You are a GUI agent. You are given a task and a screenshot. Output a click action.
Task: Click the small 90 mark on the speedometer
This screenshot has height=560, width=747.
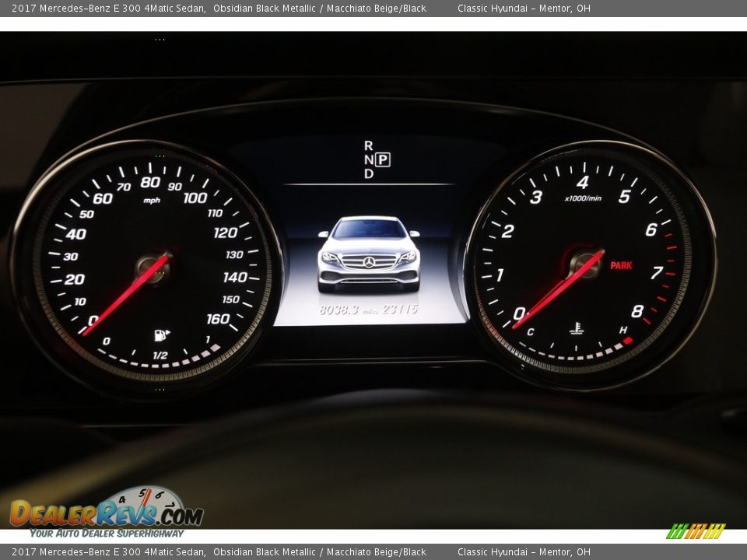(x=175, y=187)
